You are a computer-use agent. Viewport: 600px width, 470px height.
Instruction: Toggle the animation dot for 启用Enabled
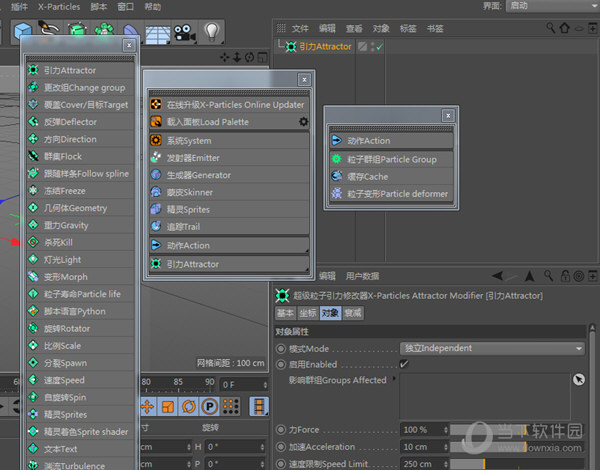coord(281,364)
